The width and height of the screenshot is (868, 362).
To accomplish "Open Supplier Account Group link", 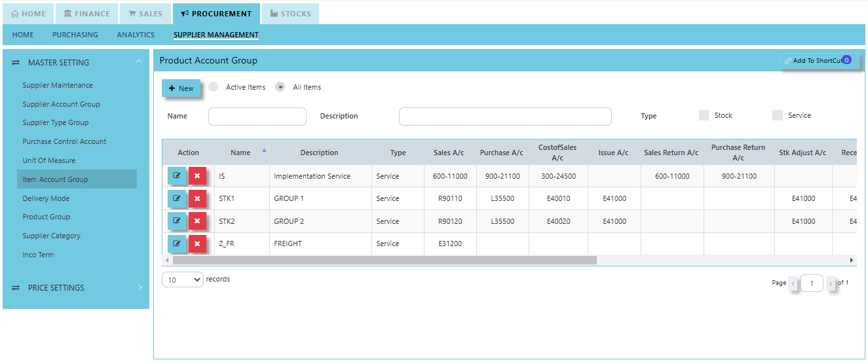I will coord(61,104).
